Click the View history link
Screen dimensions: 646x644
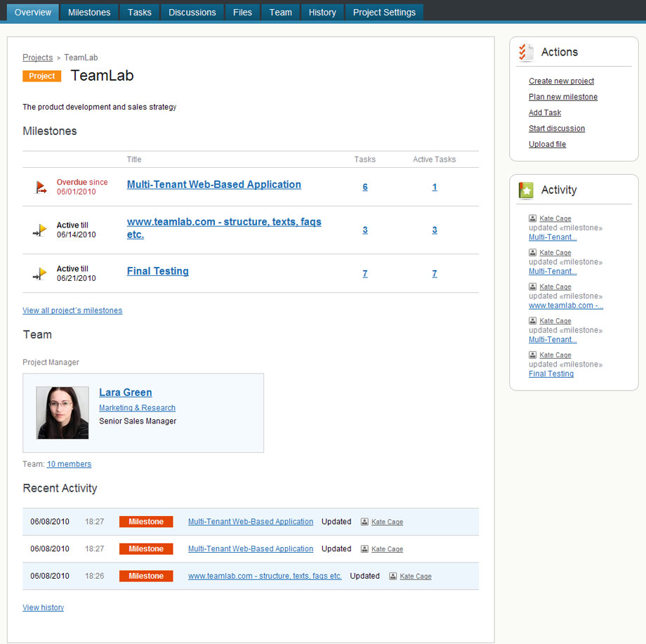click(44, 607)
